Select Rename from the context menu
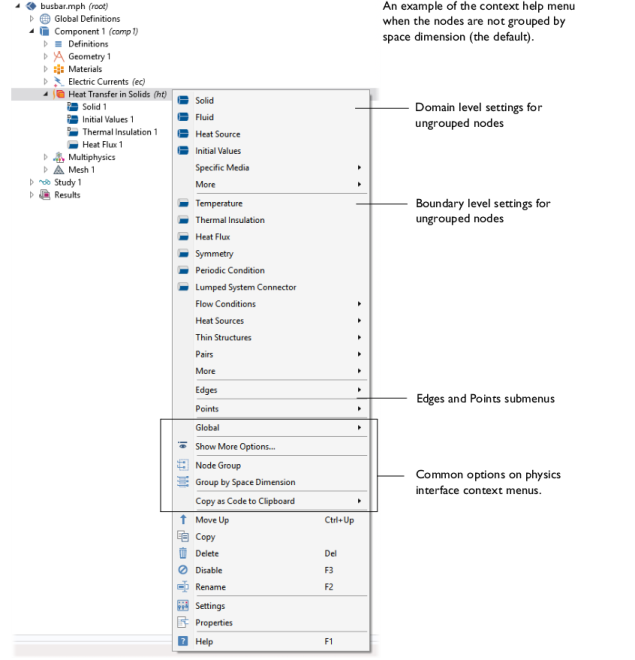Screen dimensions: 635x660 click(x=210, y=587)
